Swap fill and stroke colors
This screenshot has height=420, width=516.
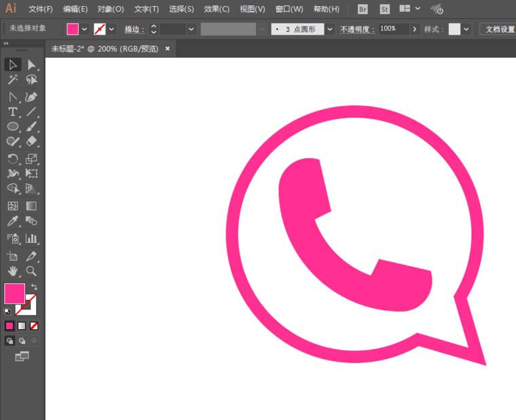pyautogui.click(x=34, y=287)
